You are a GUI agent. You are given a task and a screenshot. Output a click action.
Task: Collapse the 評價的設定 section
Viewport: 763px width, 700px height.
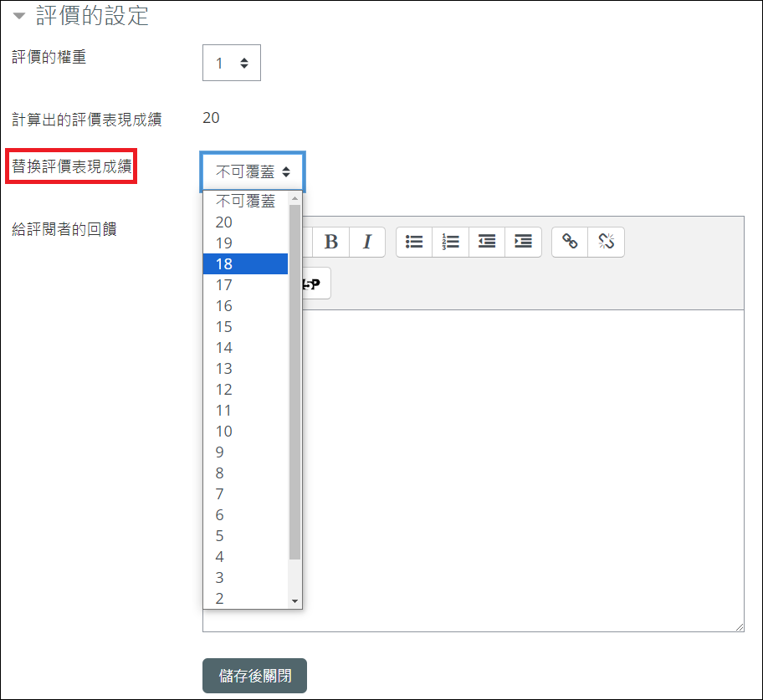pyautogui.click(x=19, y=16)
